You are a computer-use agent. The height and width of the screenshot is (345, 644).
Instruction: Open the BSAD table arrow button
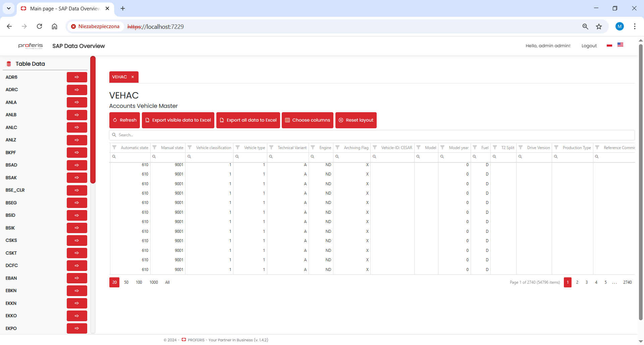(x=77, y=165)
